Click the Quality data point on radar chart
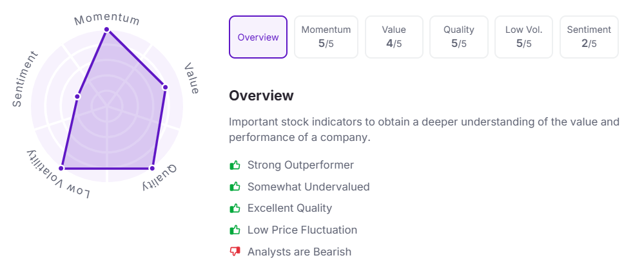The image size is (644, 269). click(152, 168)
